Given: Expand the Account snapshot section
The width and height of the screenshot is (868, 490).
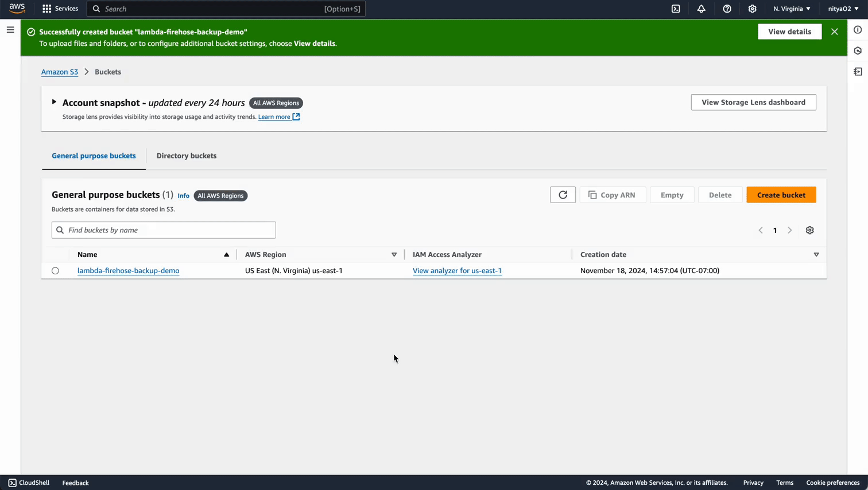Looking at the screenshot, I should coord(53,102).
